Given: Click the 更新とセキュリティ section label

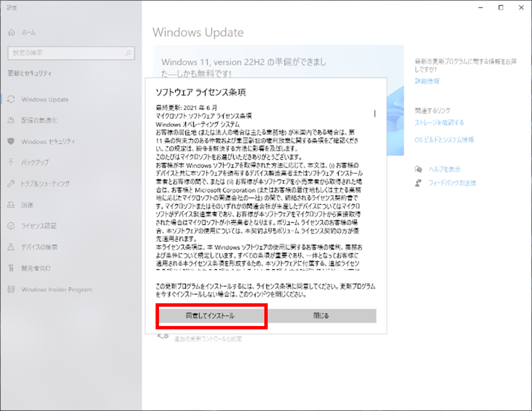Looking at the screenshot, I should click(30, 73).
